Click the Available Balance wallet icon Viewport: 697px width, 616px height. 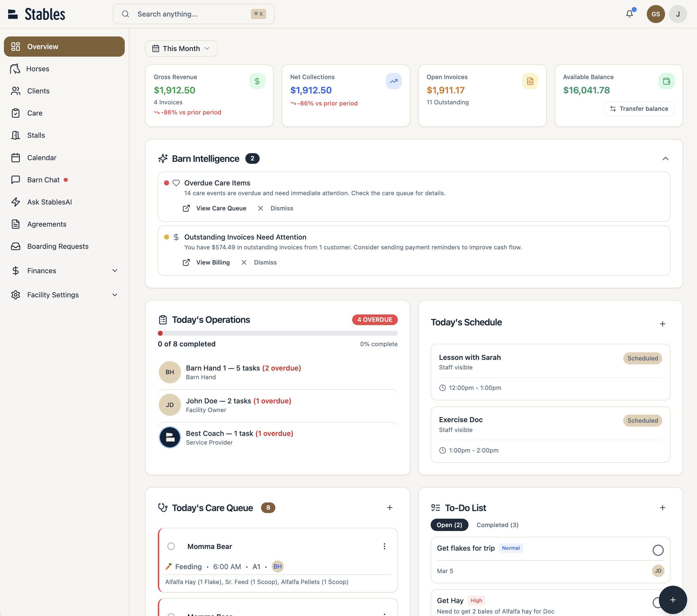tap(666, 81)
